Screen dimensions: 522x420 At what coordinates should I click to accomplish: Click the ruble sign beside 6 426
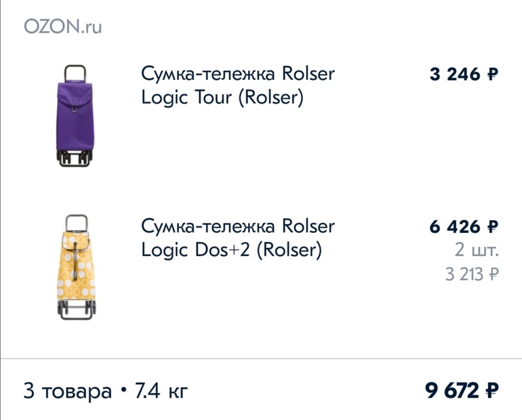[x=493, y=227]
